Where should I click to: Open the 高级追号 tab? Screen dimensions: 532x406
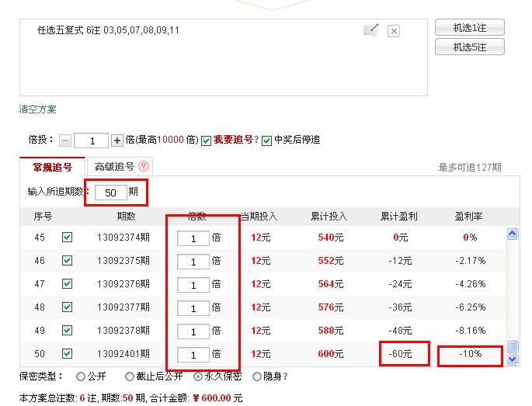(x=113, y=167)
